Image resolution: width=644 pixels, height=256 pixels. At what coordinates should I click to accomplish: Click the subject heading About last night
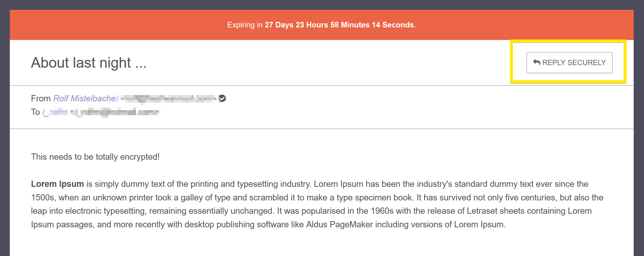pyautogui.click(x=89, y=63)
